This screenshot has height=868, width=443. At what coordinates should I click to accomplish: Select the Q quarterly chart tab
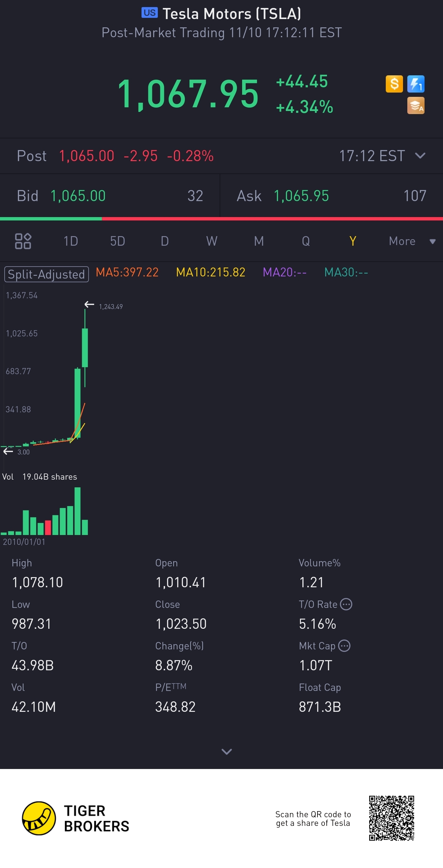[306, 241]
